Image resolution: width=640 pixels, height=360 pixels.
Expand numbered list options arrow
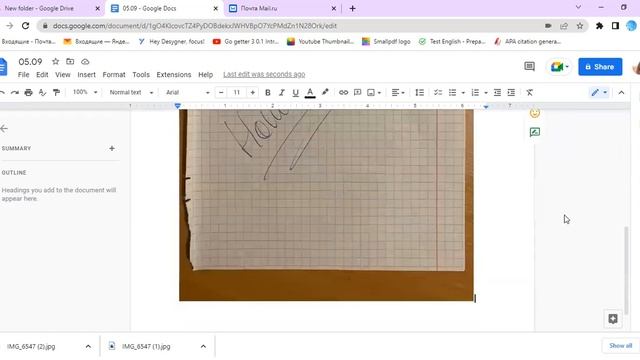pyautogui.click(x=486, y=93)
